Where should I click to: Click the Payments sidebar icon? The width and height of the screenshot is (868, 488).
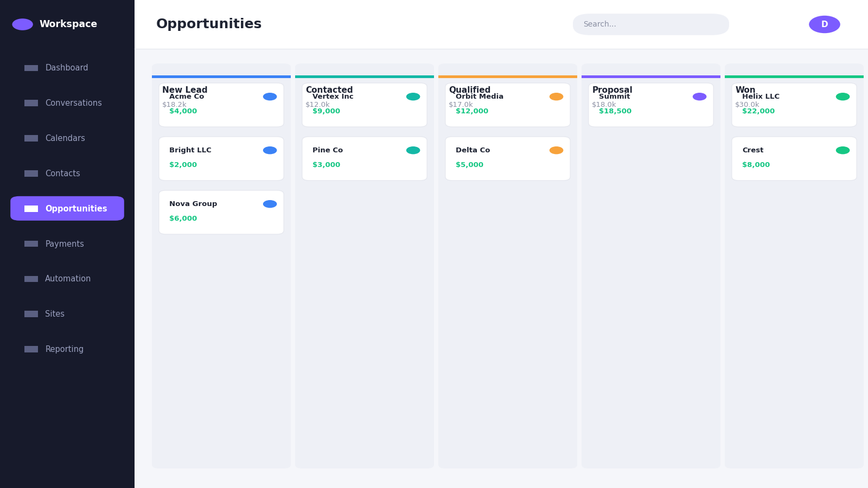[x=31, y=244]
